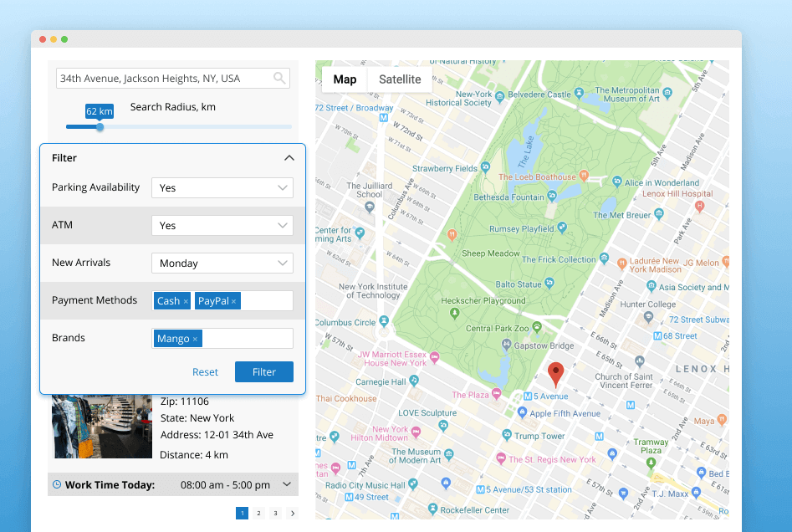The height and width of the screenshot is (532, 792).
Task: Click the 62 km radius tooltip
Action: [100, 111]
